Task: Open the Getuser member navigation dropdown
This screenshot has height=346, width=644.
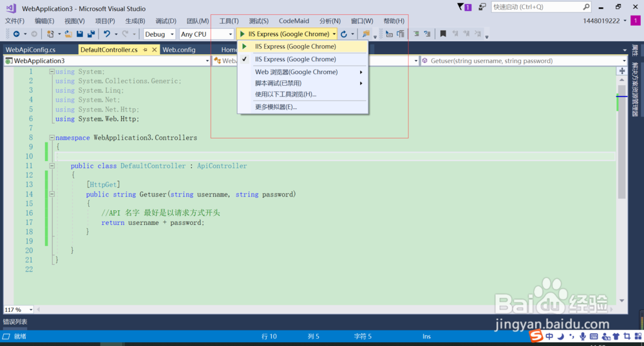Action: click(524, 61)
